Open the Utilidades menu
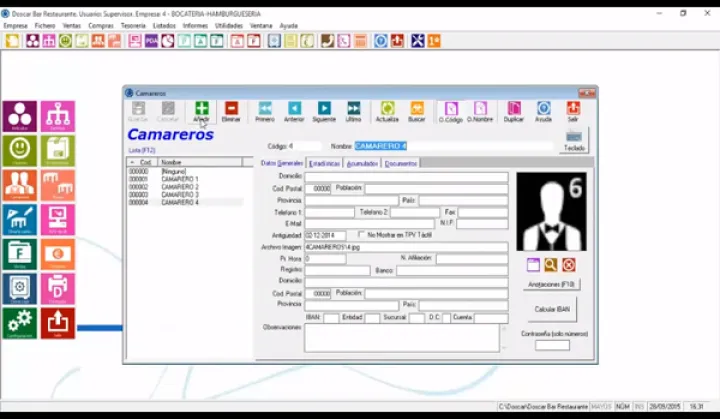 [229, 25]
